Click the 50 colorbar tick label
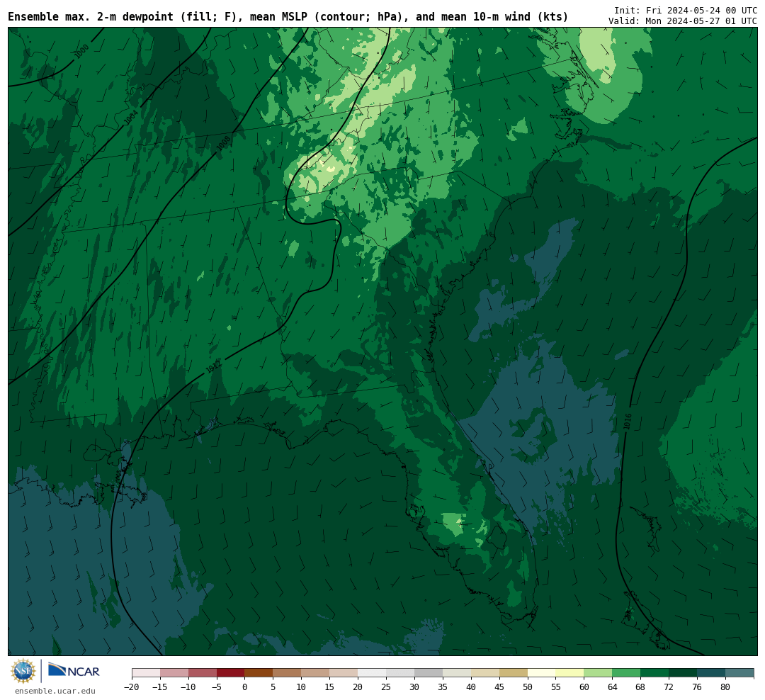This screenshot has width=765, height=700. [x=528, y=687]
